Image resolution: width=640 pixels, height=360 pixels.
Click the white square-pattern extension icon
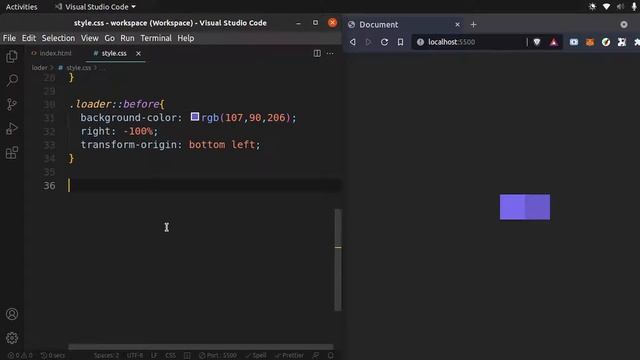pos(622,42)
